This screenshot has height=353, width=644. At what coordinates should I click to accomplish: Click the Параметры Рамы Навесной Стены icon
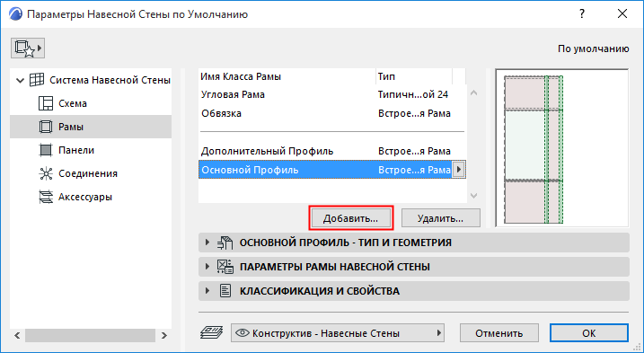225,267
